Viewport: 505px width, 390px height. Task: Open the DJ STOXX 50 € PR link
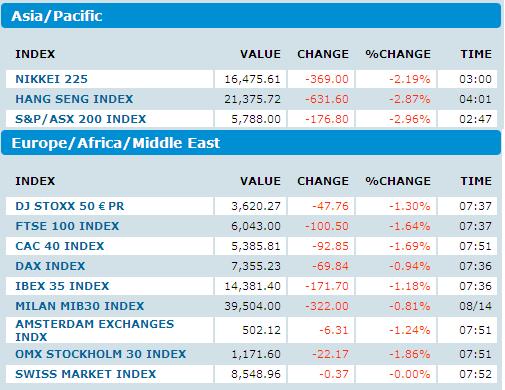tap(70, 206)
